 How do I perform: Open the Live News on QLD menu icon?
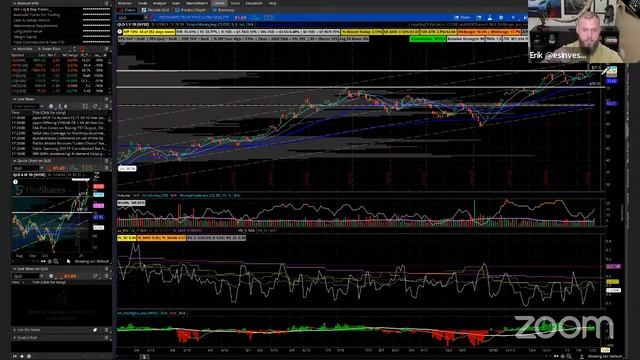[107, 269]
